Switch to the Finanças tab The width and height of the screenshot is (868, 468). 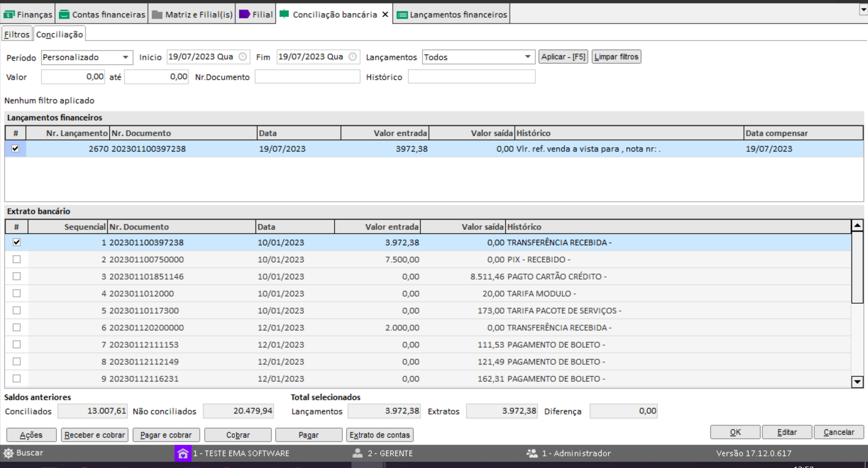point(28,15)
